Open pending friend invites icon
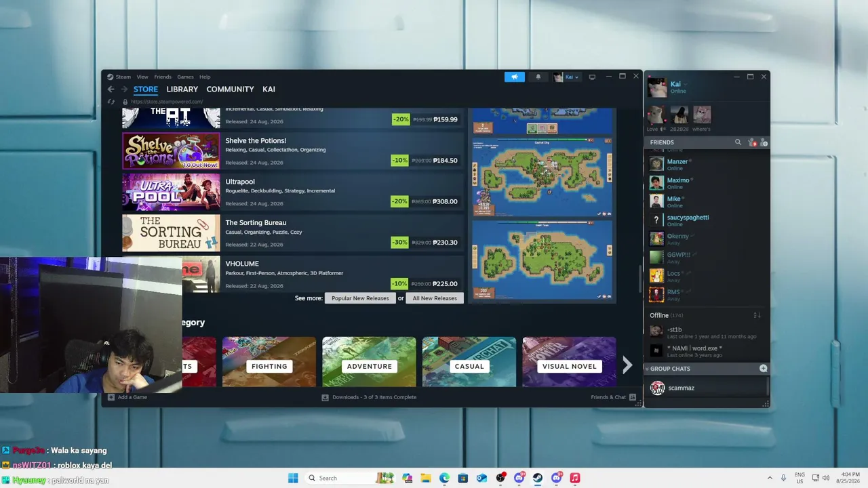 (x=751, y=142)
